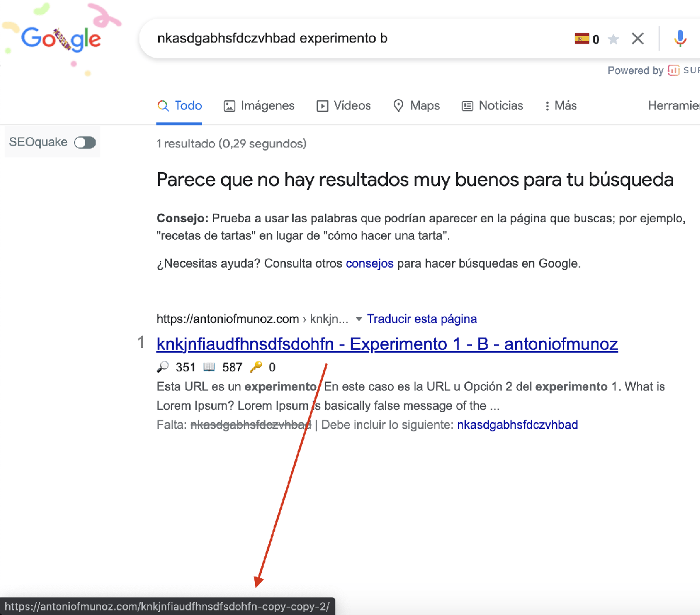Go to the Maps tab
This screenshot has width=700, height=615.
pyautogui.click(x=416, y=106)
